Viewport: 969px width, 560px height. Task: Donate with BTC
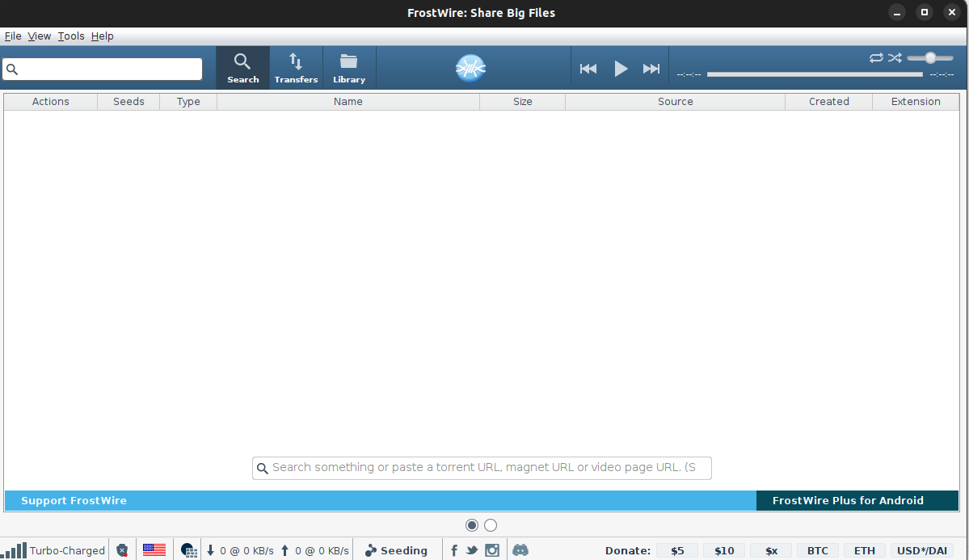[x=818, y=551]
